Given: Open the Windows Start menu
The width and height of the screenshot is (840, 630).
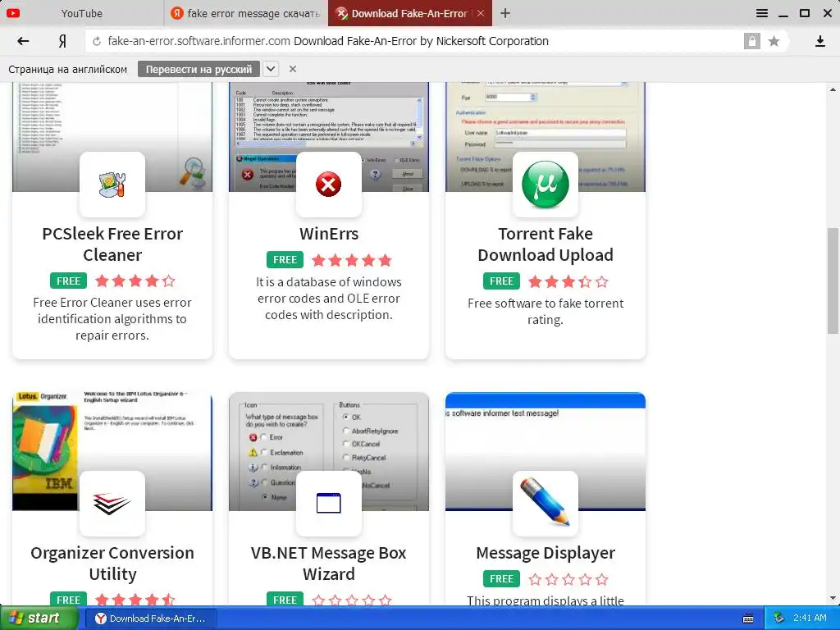Looking at the screenshot, I should click(39, 619).
